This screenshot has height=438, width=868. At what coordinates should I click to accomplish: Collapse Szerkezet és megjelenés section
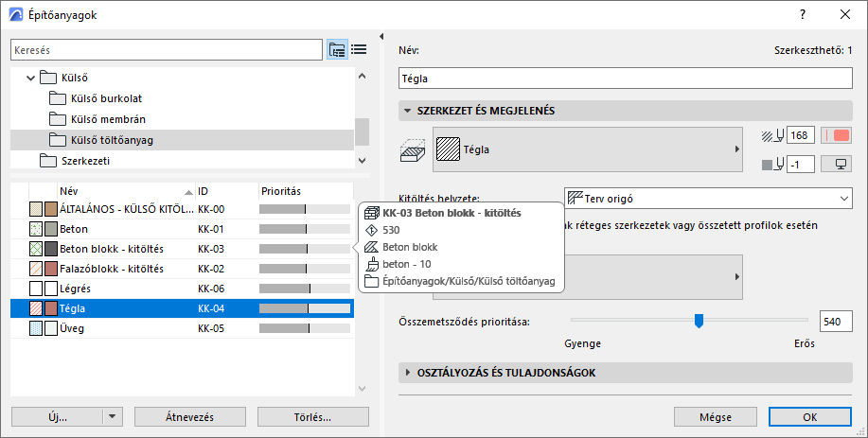click(408, 111)
